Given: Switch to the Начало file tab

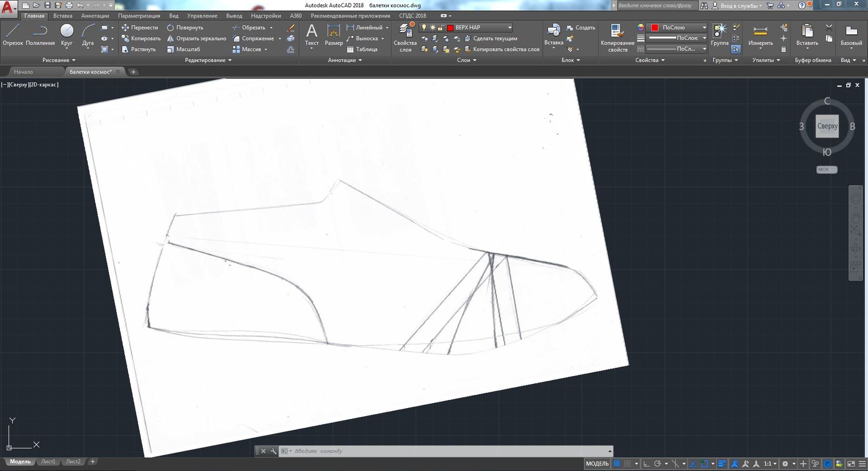Looking at the screenshot, I should tap(24, 72).
